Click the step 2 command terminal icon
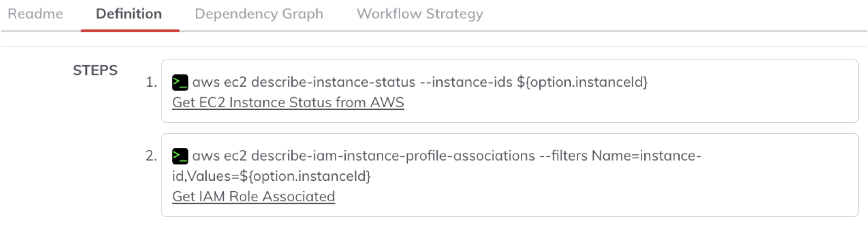 (x=180, y=156)
